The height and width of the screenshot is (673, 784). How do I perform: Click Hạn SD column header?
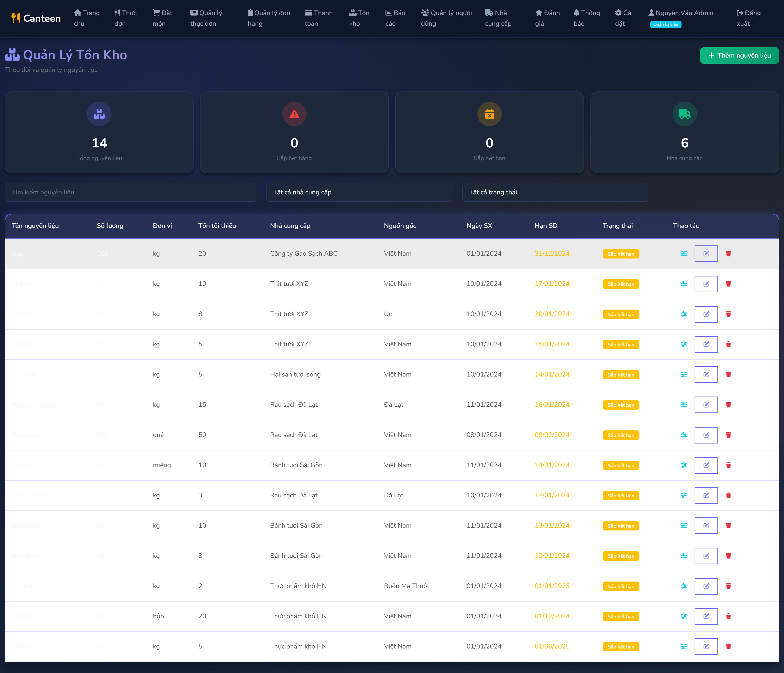[x=546, y=226]
